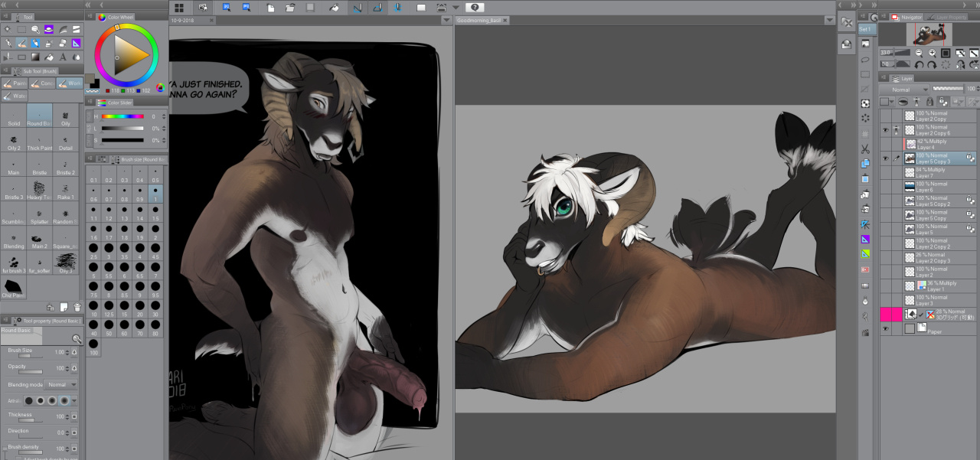Viewport: 980px width, 460px height.
Task: Hide the Layer 5 Copy 3 layer
Action: (885, 158)
